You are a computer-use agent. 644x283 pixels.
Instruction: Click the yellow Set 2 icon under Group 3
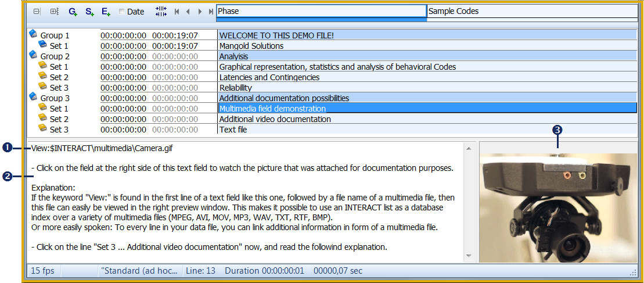(x=43, y=118)
